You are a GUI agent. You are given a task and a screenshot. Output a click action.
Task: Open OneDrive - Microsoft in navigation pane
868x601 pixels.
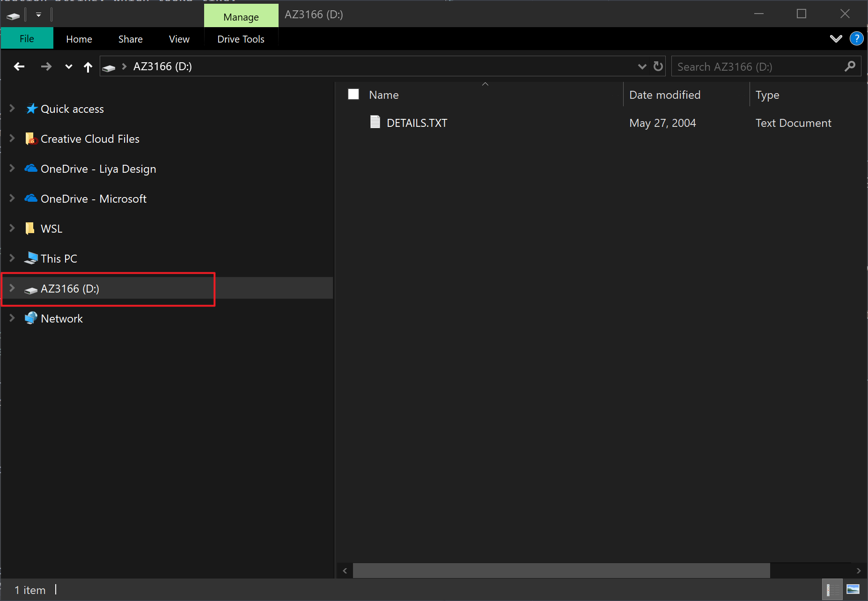pos(94,199)
